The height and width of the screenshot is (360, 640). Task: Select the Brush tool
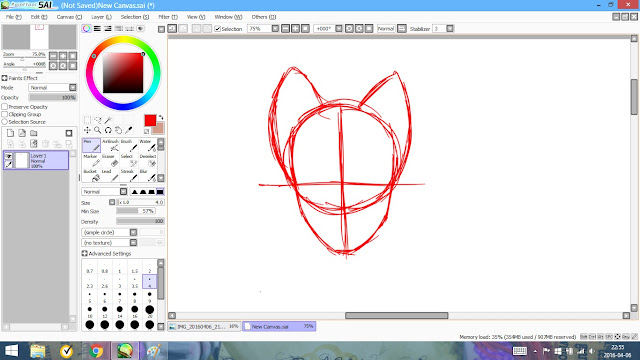pos(129,145)
